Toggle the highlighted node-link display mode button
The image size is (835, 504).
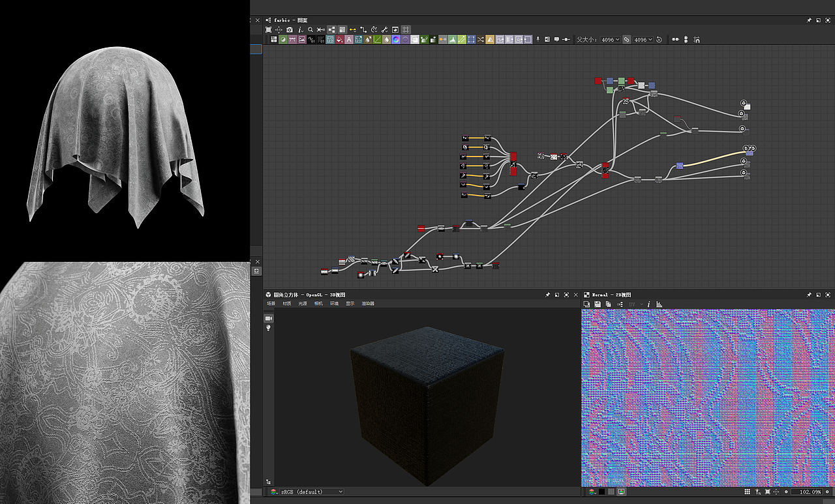click(331, 29)
